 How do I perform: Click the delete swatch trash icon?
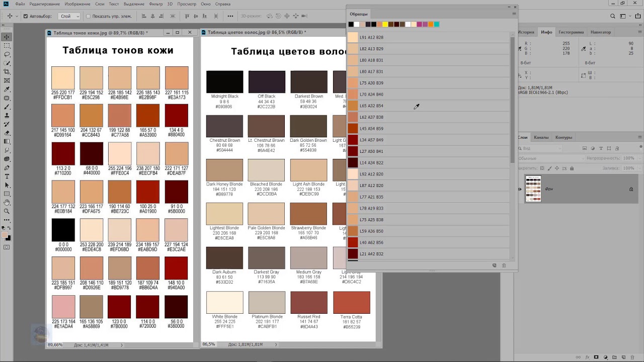click(x=504, y=265)
